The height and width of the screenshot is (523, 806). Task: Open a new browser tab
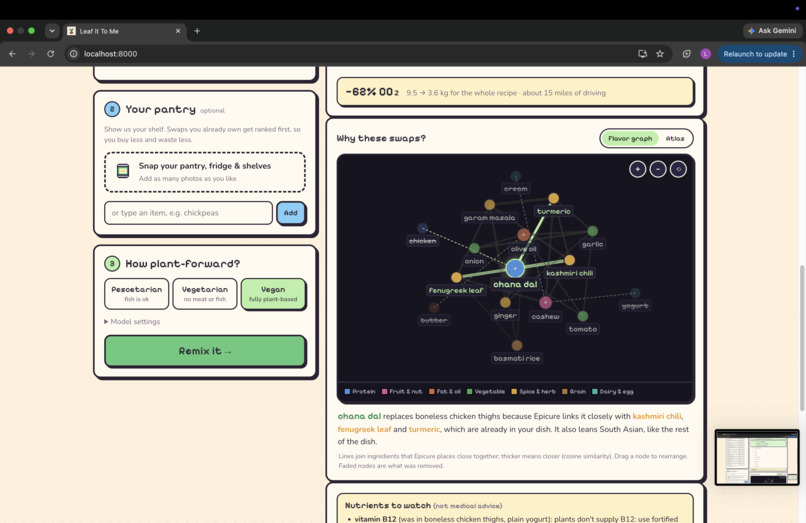(197, 31)
